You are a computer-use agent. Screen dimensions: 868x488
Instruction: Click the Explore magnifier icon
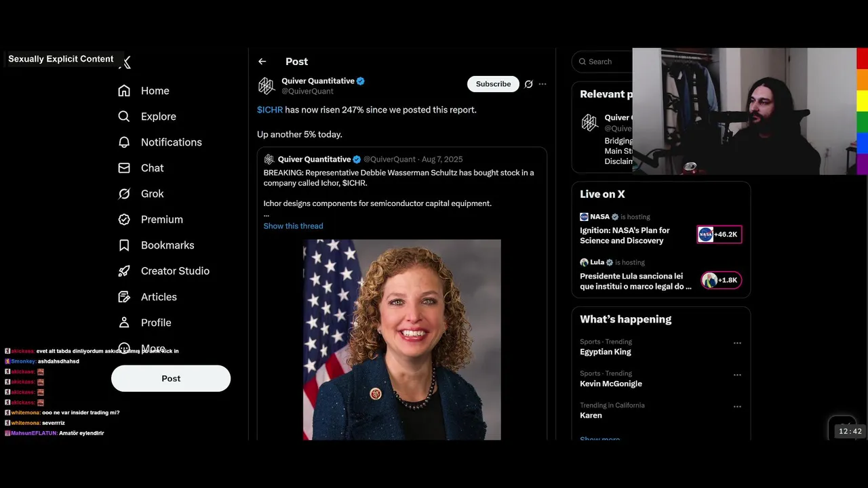point(124,117)
